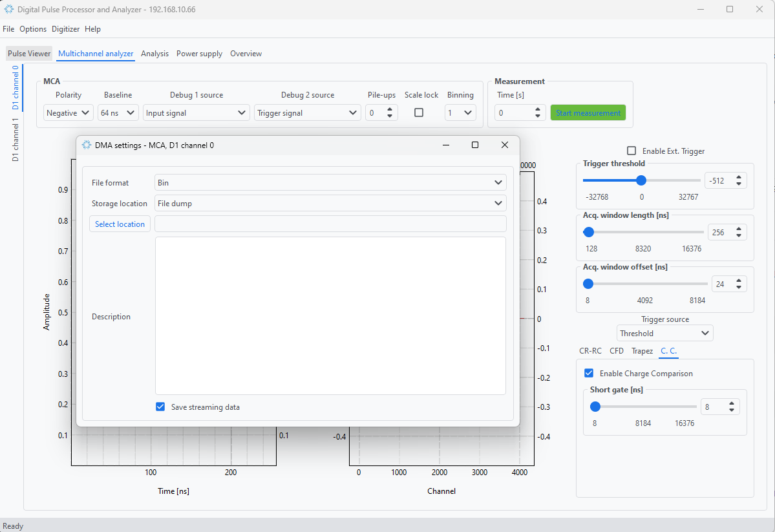The width and height of the screenshot is (775, 532).
Task: Switch to the Power supply tab
Action: pyautogui.click(x=199, y=54)
